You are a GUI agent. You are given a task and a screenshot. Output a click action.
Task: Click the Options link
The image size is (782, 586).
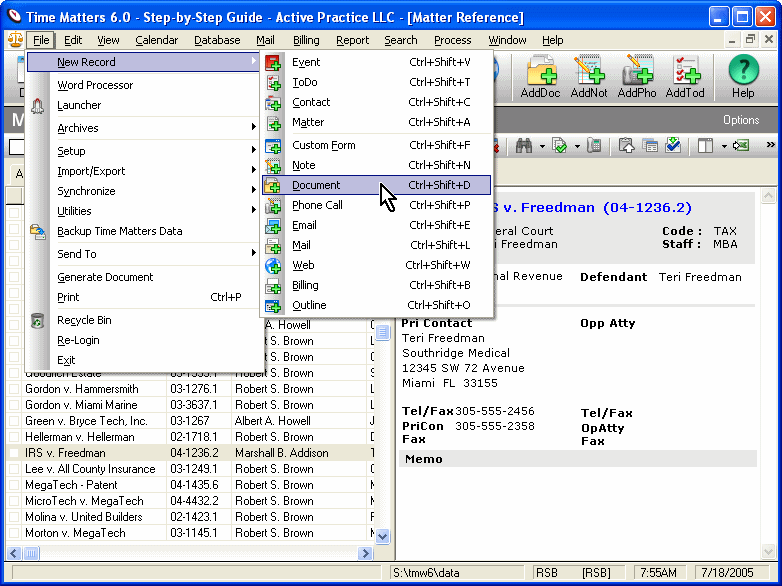pos(741,120)
